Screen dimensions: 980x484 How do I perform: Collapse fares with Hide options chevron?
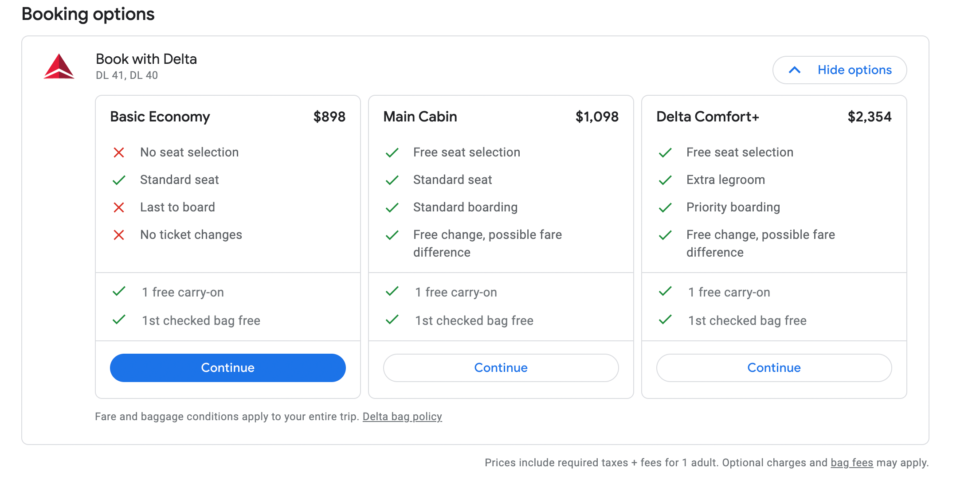[x=795, y=70]
